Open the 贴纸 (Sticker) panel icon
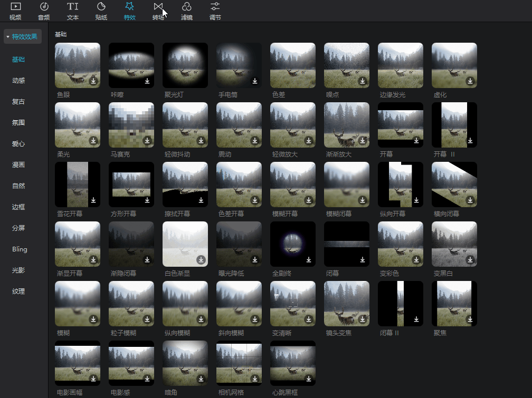The height and width of the screenshot is (398, 532). 101,7
